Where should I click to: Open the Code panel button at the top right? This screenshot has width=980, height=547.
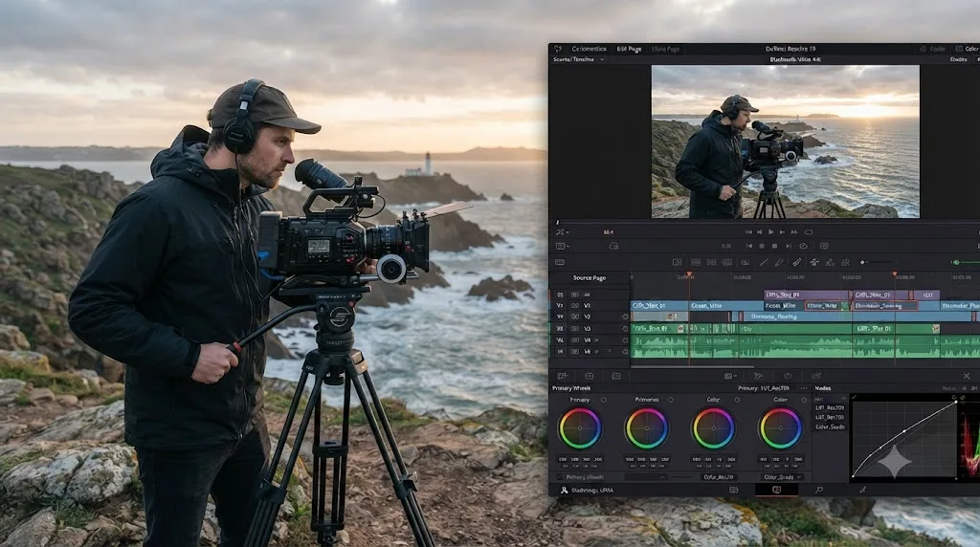[x=932, y=49]
